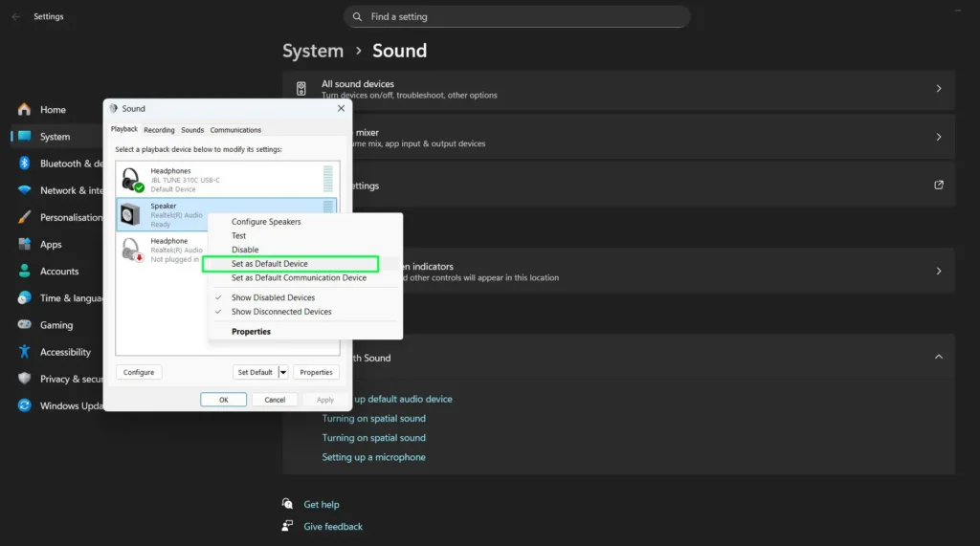This screenshot has height=546, width=980.
Task: Click the Apps icon in sidebar
Action: 24,244
